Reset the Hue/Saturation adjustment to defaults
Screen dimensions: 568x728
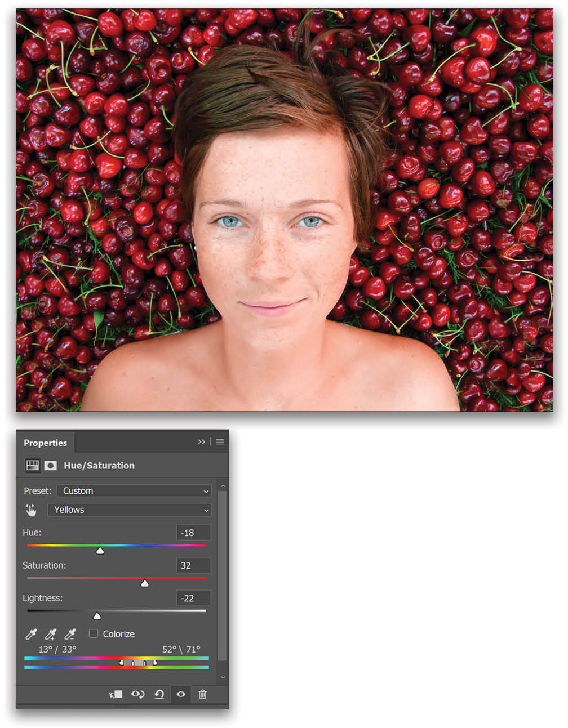pyautogui.click(x=158, y=694)
